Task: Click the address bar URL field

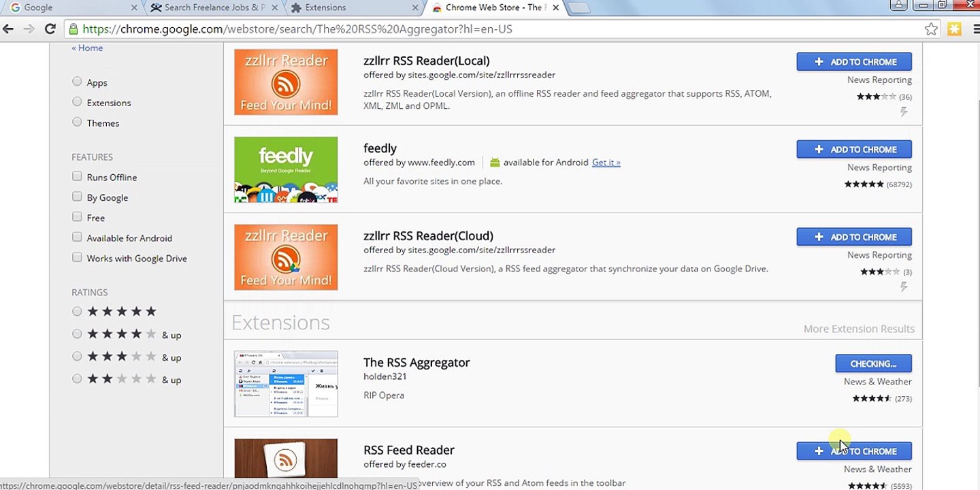Action: [x=501, y=29]
